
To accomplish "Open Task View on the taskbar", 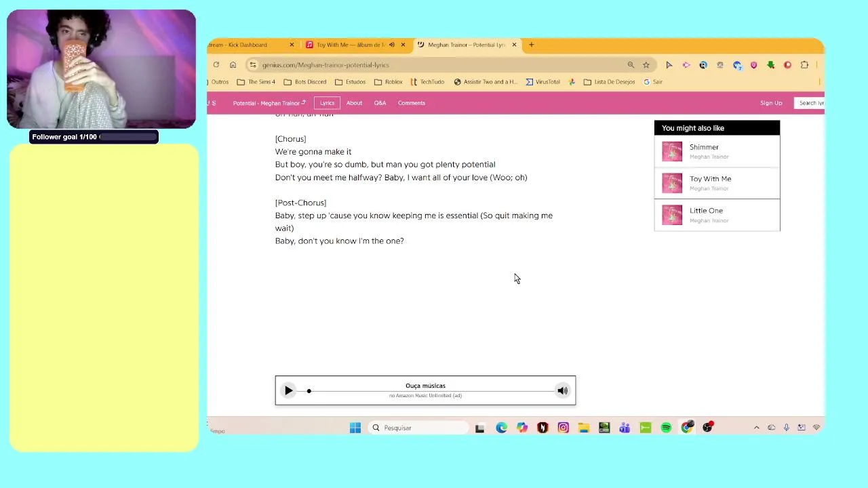I will pos(479,428).
